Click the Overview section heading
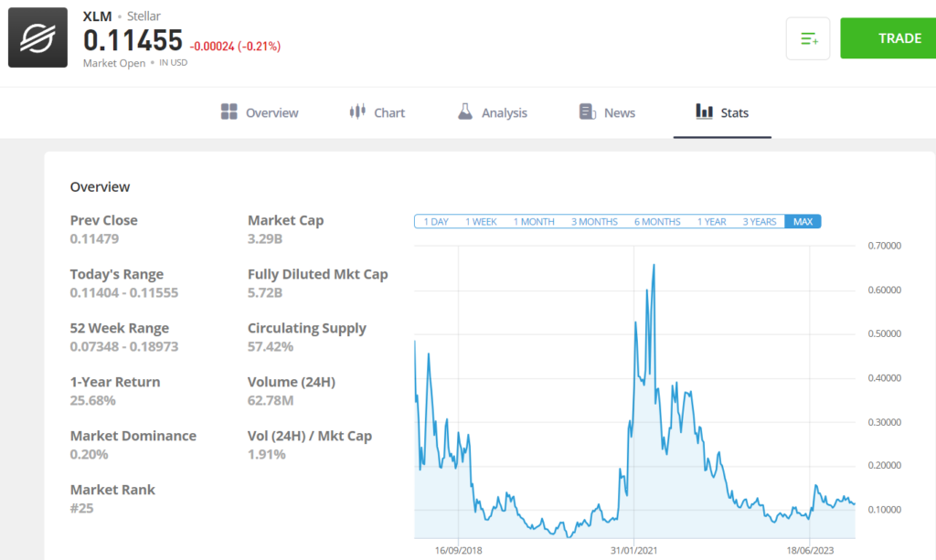Viewport: 936px width, 560px height. [x=100, y=186]
